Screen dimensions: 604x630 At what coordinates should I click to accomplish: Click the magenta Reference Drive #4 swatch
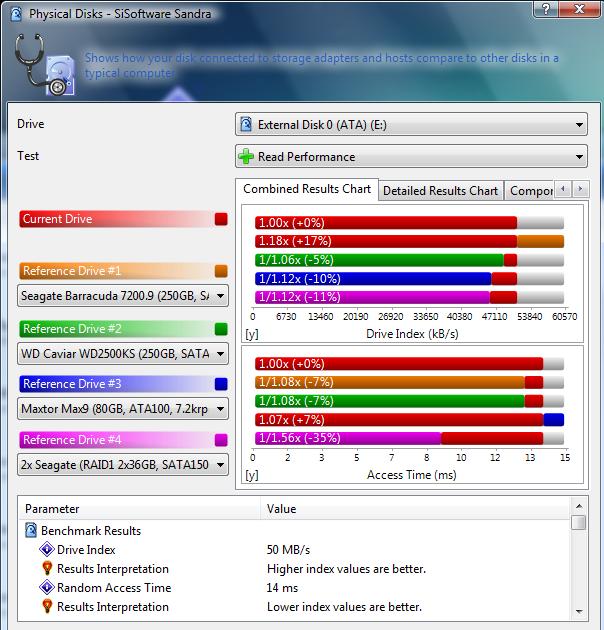[221, 440]
